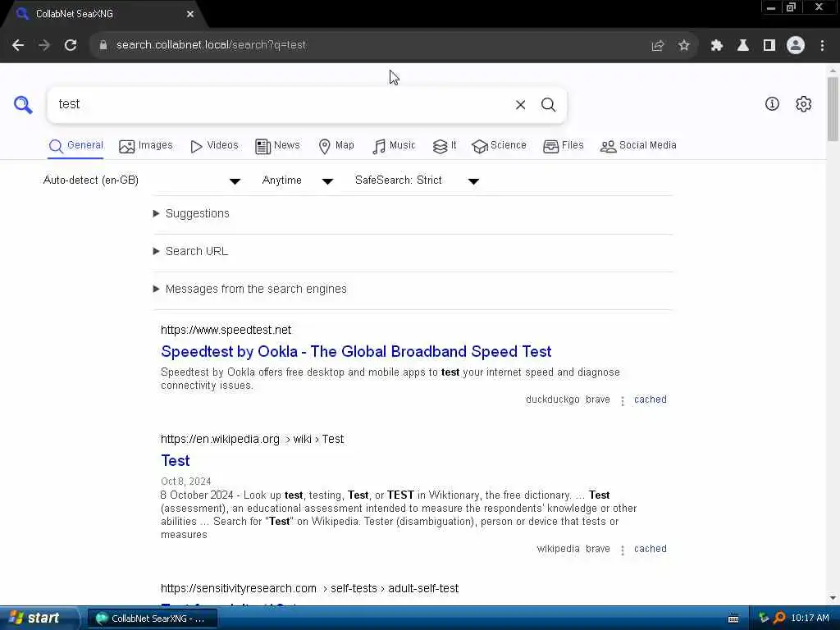The height and width of the screenshot is (630, 840).
Task: Open the Anytime time range dropdown
Action: tap(298, 180)
